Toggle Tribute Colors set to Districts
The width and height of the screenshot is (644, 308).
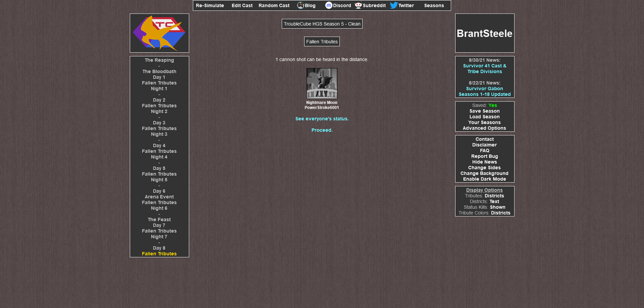(501, 213)
